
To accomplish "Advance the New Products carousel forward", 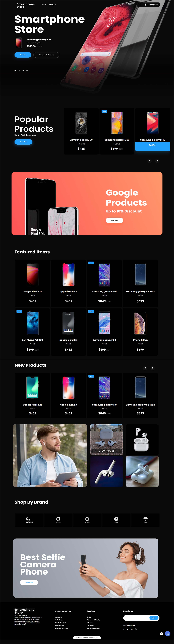I will (153, 368).
